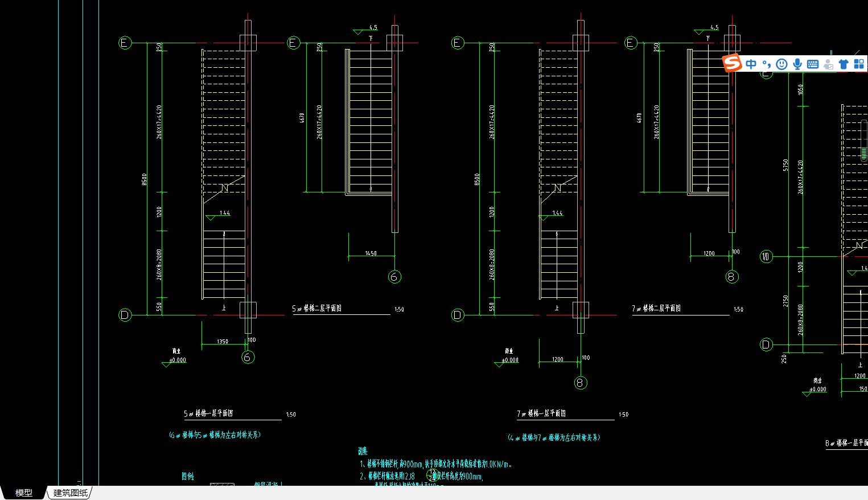Select the cyan 图例 legend heading
Screen dimensions: 868x500
(187, 476)
